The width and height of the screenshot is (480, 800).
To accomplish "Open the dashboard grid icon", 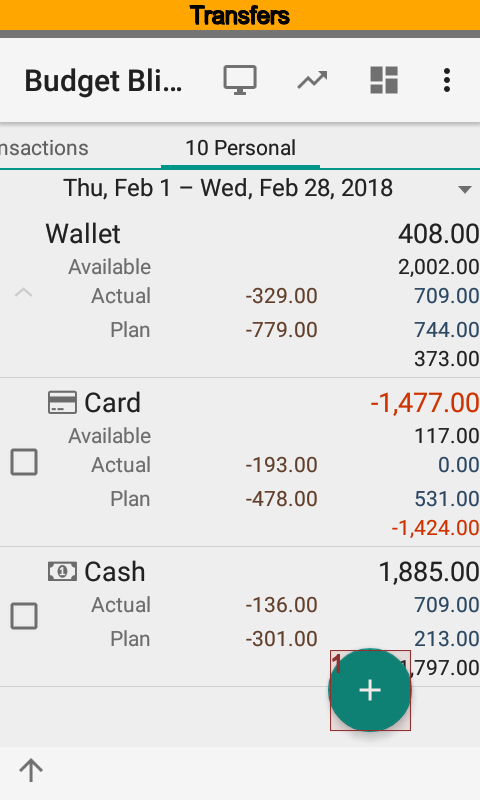I will point(384,81).
